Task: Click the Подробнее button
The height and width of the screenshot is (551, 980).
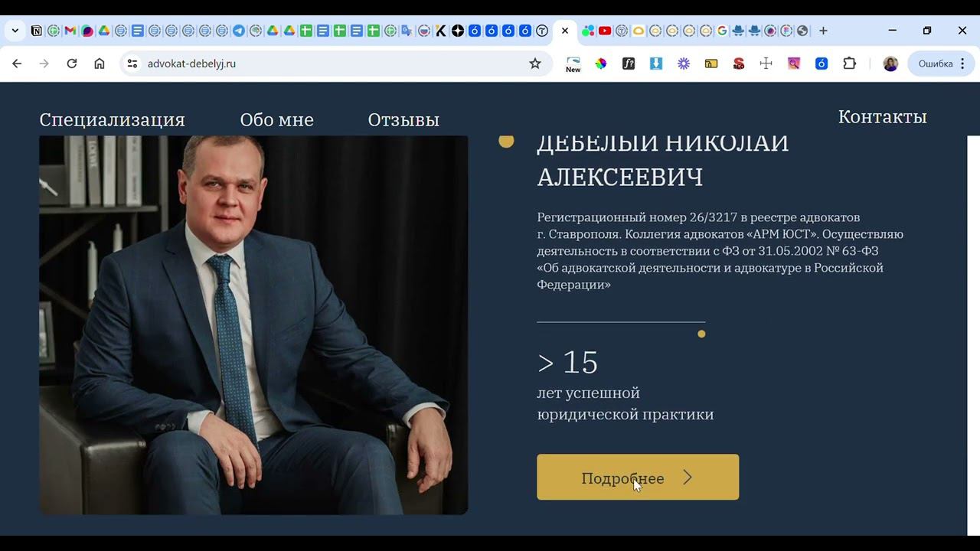Action: click(x=638, y=478)
